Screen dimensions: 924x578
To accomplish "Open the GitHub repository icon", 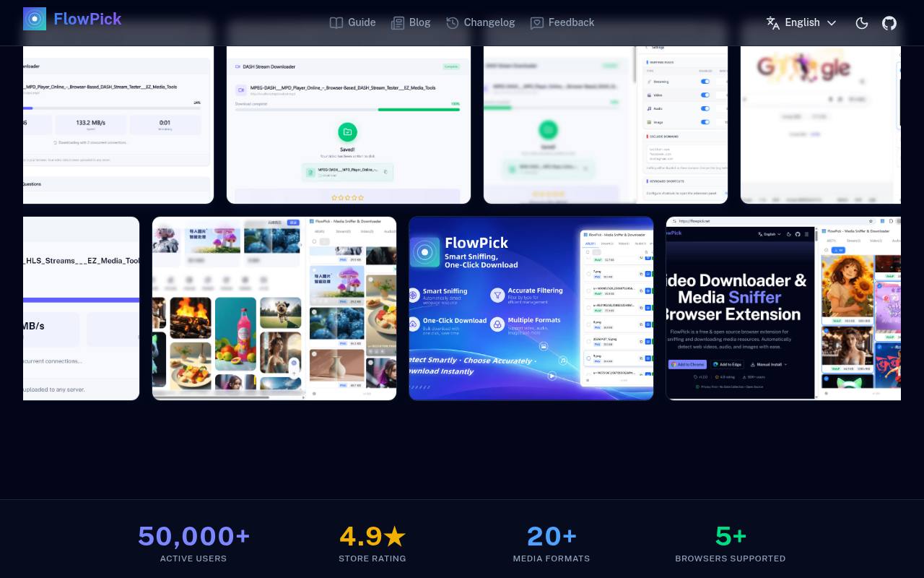I will tap(889, 22).
